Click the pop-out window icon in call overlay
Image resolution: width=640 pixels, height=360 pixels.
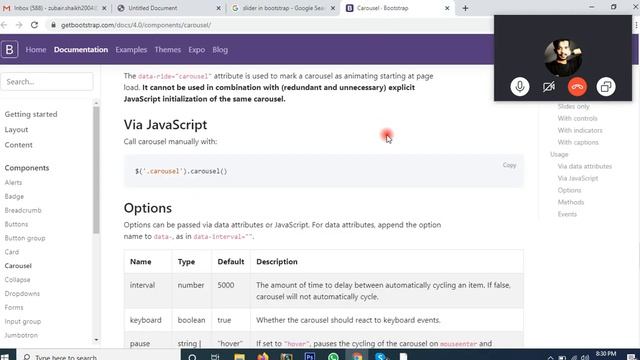pyautogui.click(x=606, y=87)
